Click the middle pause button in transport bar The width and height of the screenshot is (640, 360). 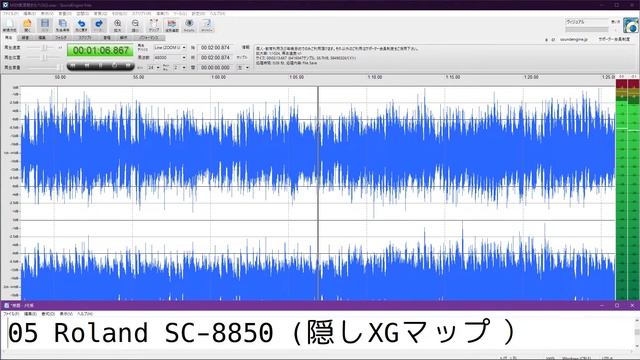[x=100, y=66]
